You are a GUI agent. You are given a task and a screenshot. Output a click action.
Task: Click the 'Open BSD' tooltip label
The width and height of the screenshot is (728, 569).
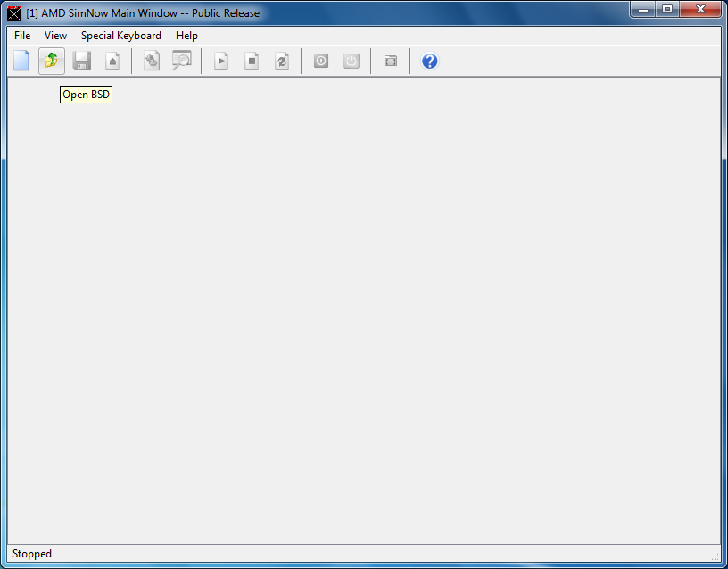coord(86,95)
